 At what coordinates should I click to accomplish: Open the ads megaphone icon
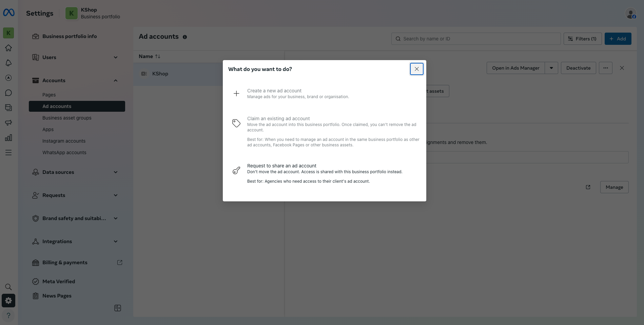click(8, 123)
